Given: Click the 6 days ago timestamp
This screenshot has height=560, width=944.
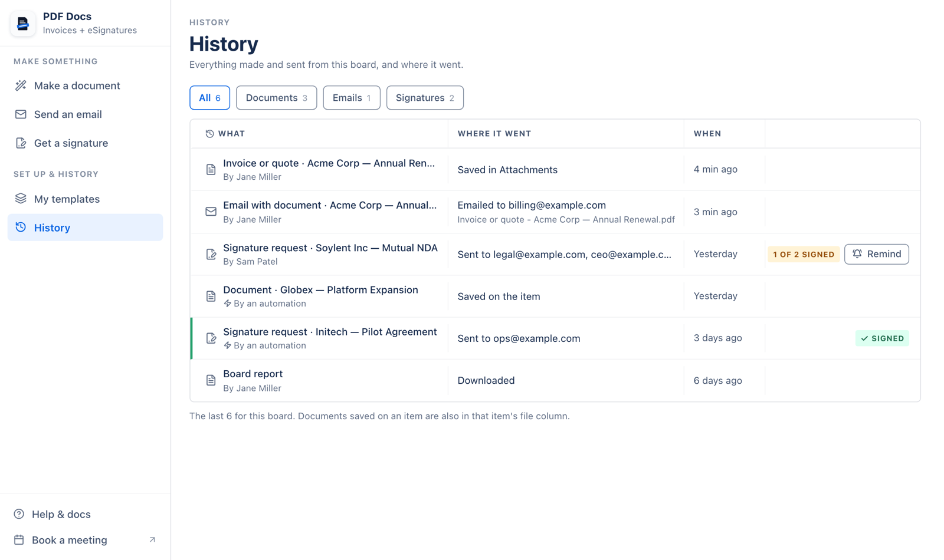Looking at the screenshot, I should point(717,380).
